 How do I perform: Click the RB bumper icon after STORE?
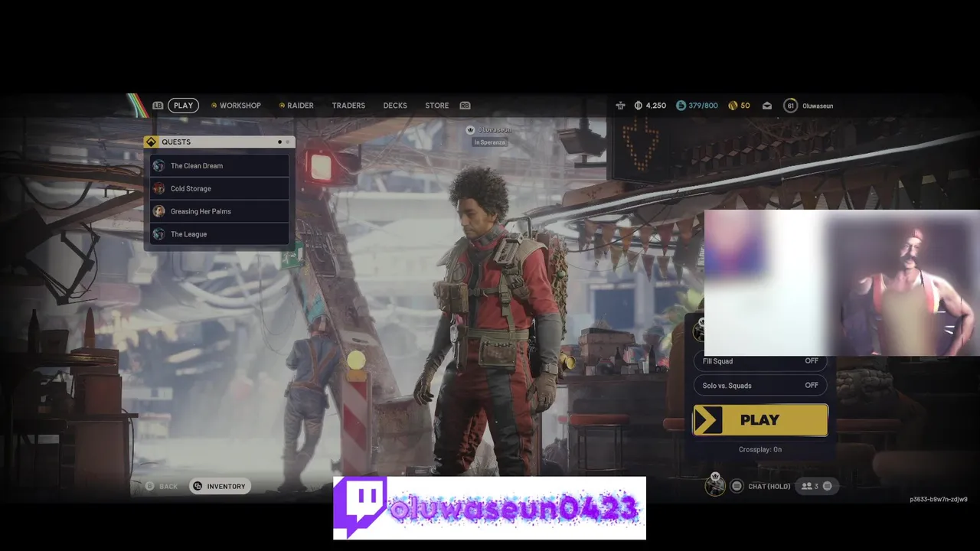click(465, 106)
